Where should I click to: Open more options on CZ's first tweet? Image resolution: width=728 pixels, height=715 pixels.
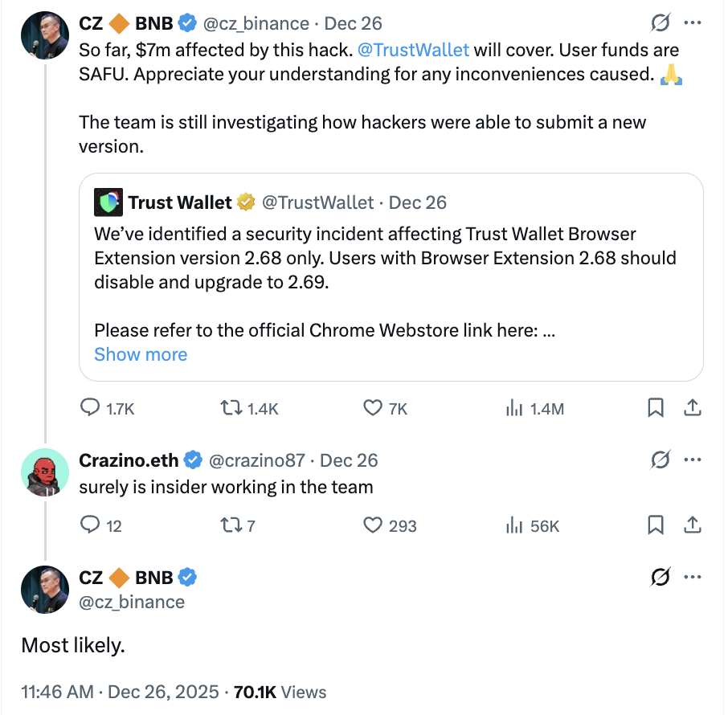tap(692, 23)
